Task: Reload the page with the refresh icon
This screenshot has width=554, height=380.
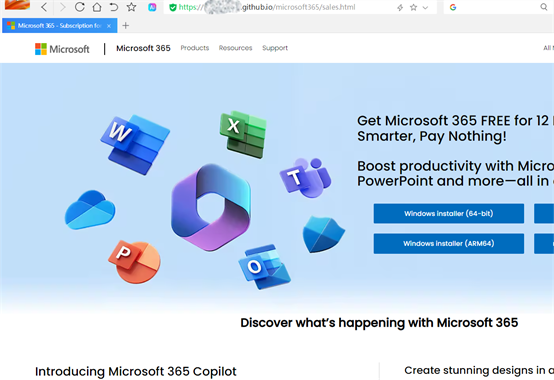Action: (80, 7)
